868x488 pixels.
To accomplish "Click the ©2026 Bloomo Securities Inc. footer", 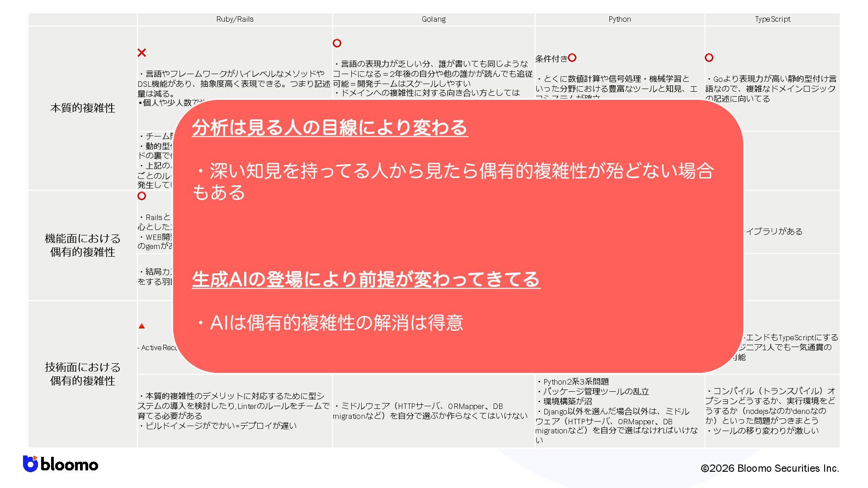I will point(769,469).
